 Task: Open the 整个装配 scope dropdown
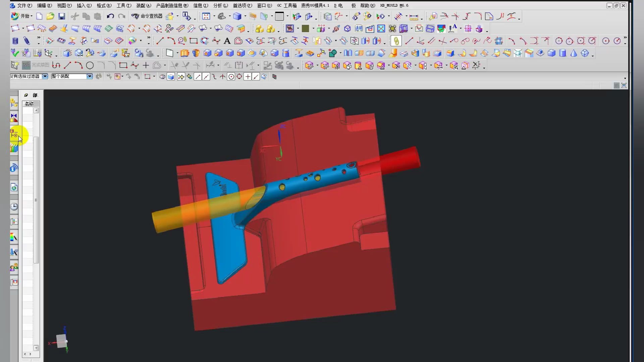point(90,76)
